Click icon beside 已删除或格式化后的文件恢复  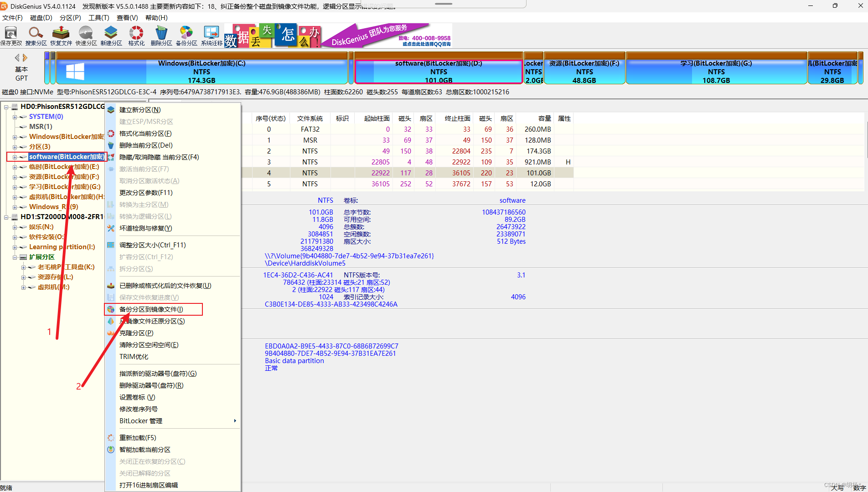[x=111, y=286]
